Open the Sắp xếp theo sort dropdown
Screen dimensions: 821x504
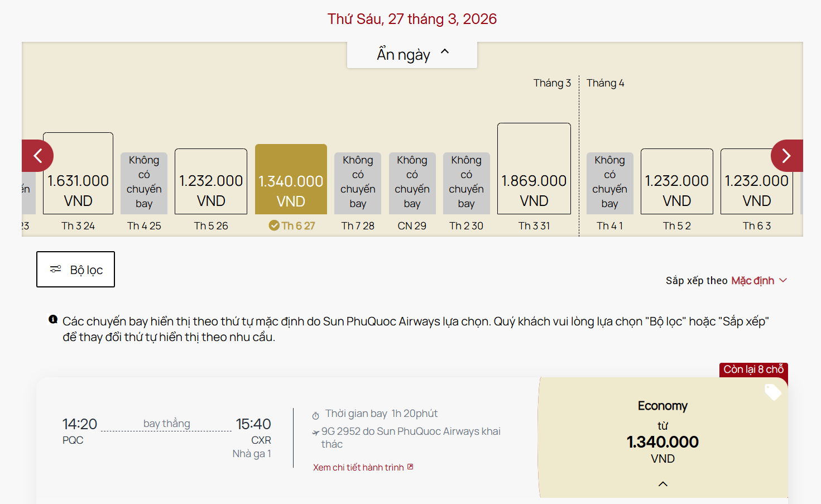tap(726, 280)
